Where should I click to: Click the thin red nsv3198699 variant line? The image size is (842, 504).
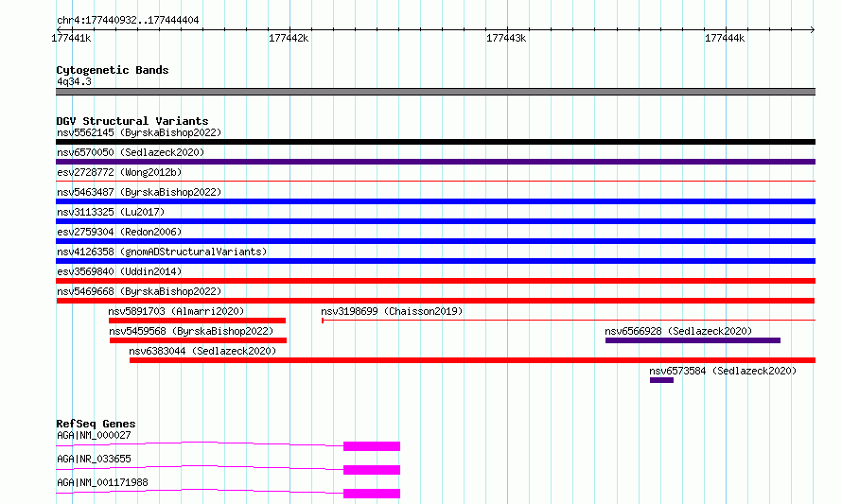569,321
